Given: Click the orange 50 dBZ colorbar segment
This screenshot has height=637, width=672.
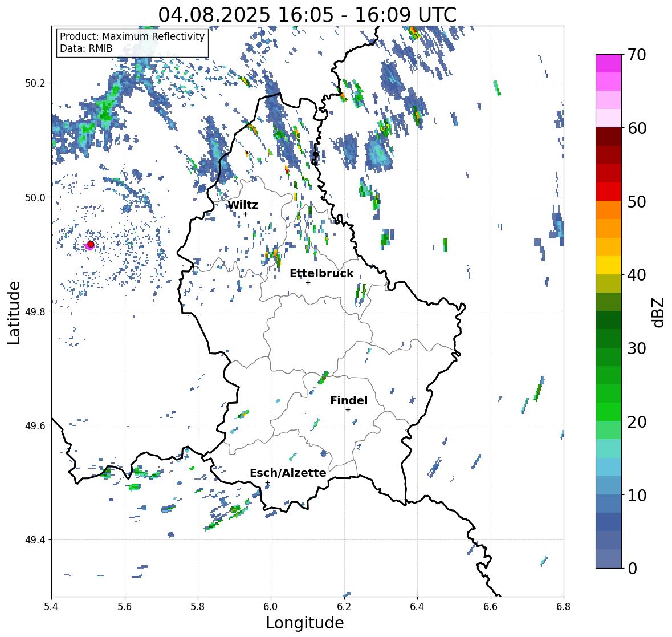Looking at the screenshot, I should (609, 210).
